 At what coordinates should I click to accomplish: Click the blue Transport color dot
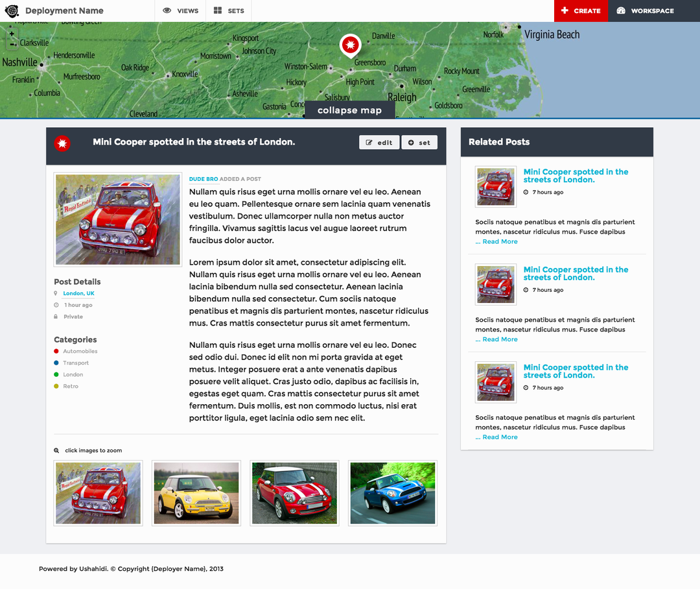point(56,363)
